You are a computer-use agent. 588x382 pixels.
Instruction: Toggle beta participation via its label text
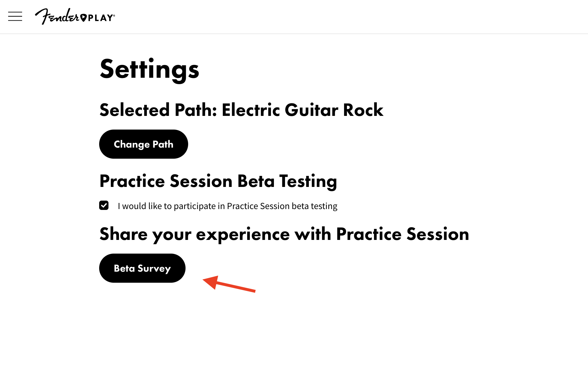coord(227,206)
